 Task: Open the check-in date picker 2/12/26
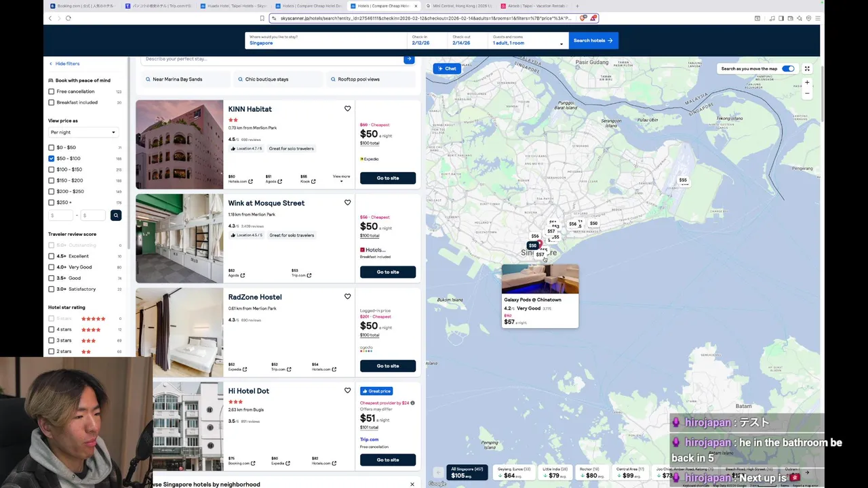click(427, 40)
